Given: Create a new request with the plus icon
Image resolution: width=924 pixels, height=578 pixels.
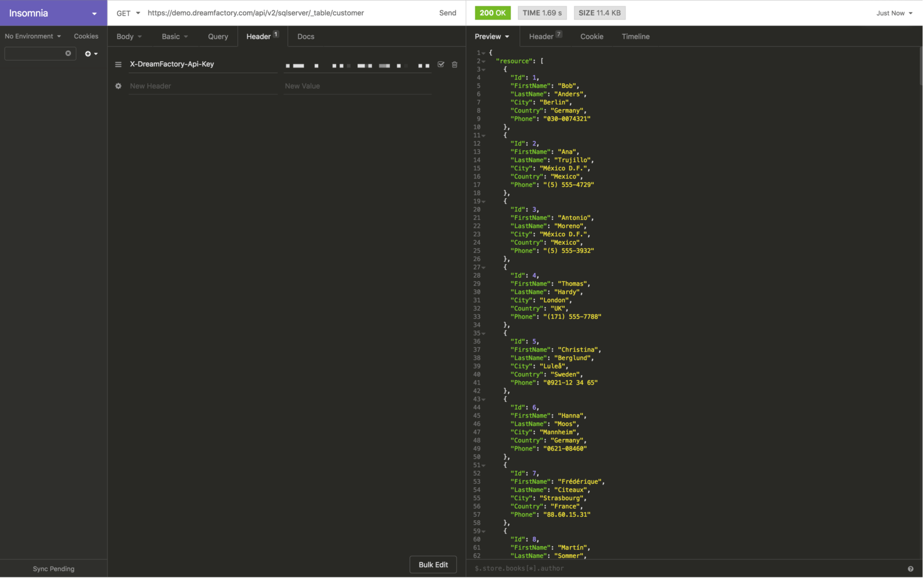Looking at the screenshot, I should tap(88, 53).
